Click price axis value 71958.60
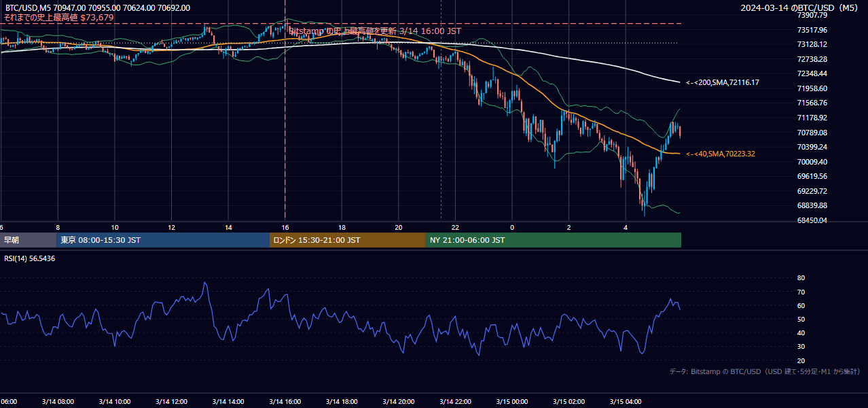Viewport: 868px width, 408px height. tap(812, 88)
